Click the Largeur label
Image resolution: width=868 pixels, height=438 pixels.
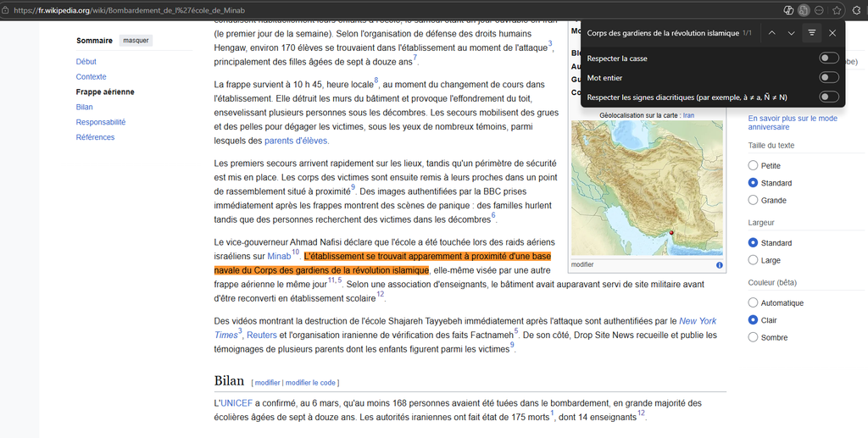point(761,223)
